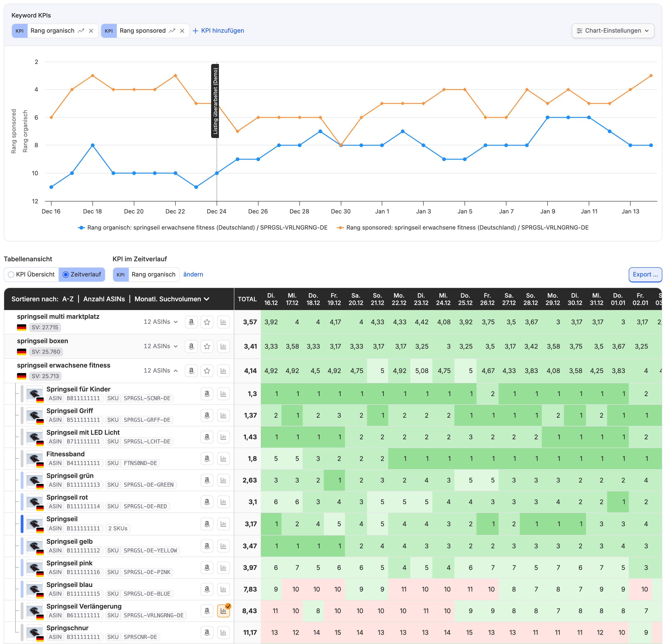The height and width of the screenshot is (644, 666).
Task: Show chart for springseil boxen keyword
Action: pyautogui.click(x=223, y=346)
